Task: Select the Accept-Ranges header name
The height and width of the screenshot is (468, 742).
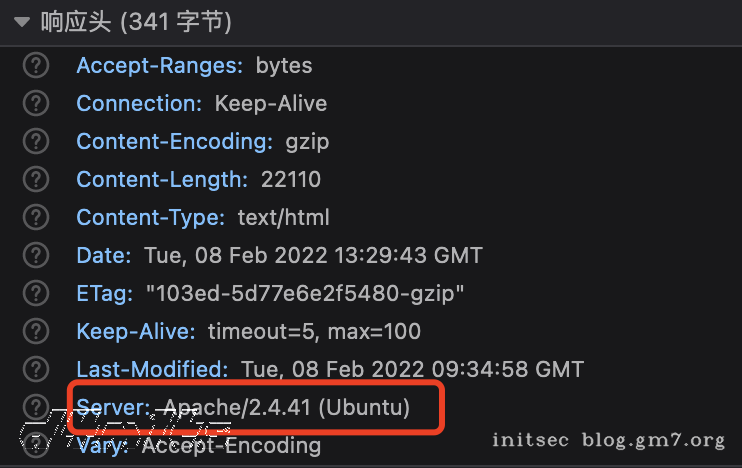Action: tap(160, 67)
